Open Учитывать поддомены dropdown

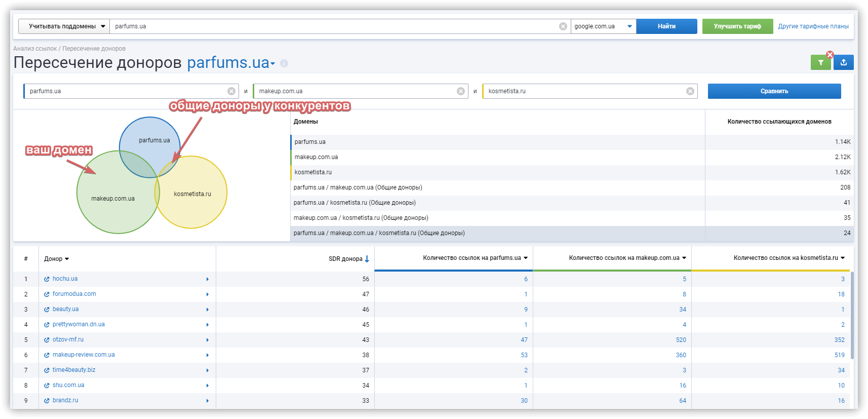click(64, 26)
